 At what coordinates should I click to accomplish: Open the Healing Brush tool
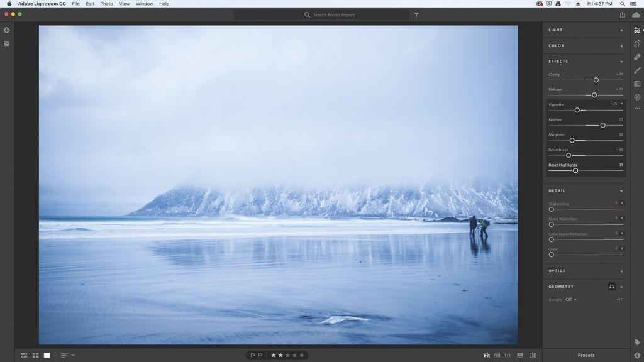pos(636,57)
